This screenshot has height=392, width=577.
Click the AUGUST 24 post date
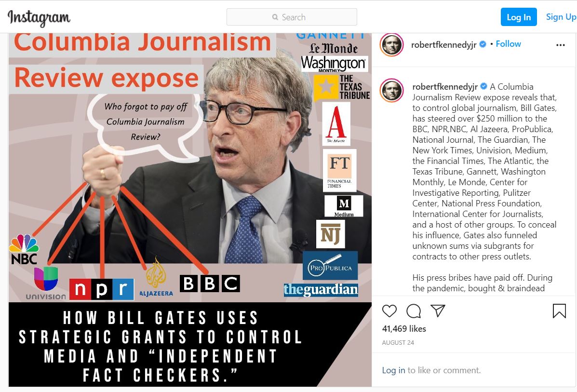click(x=398, y=343)
